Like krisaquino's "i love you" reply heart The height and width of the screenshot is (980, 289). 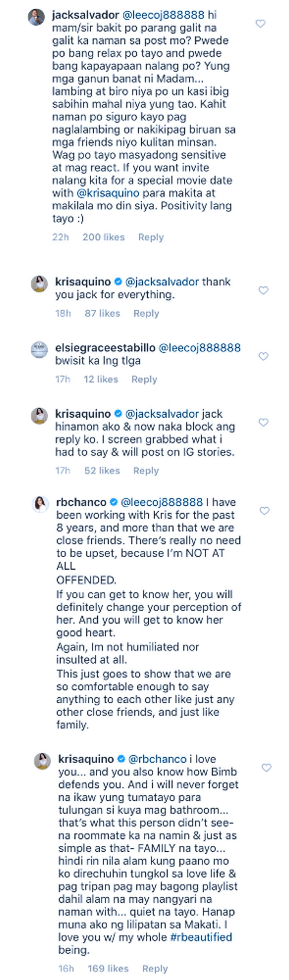coord(266,767)
